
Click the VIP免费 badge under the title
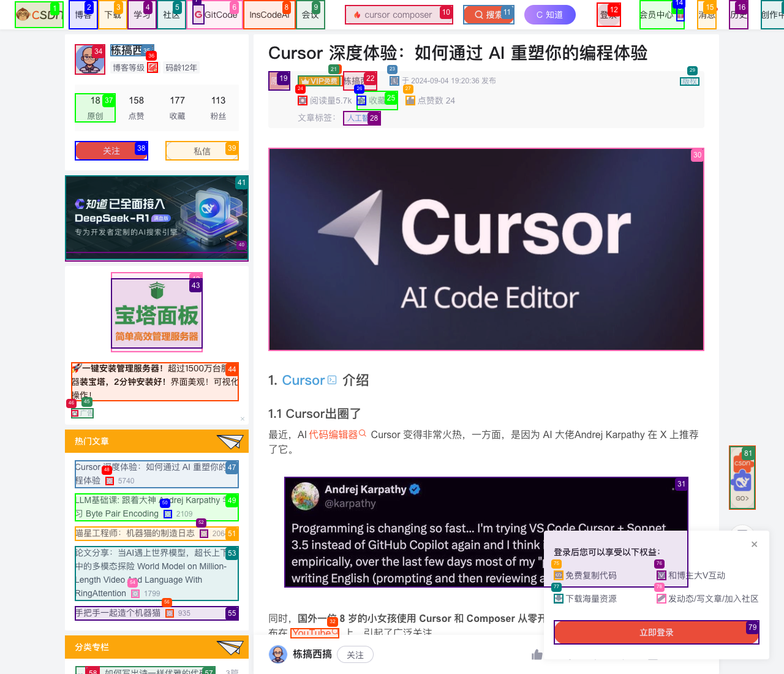[318, 81]
